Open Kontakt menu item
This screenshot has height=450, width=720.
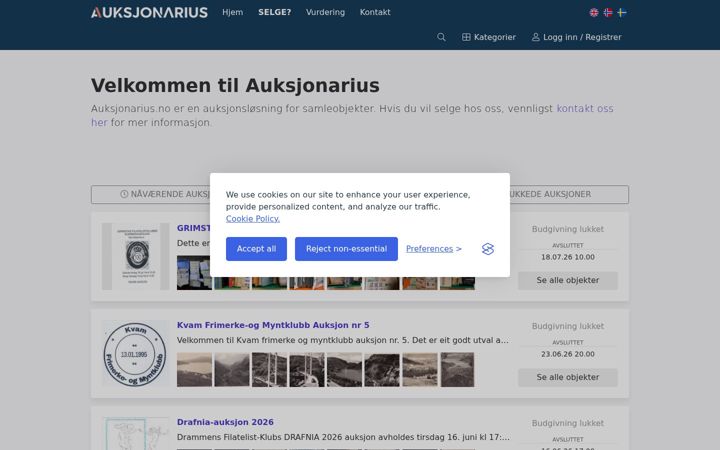click(375, 12)
